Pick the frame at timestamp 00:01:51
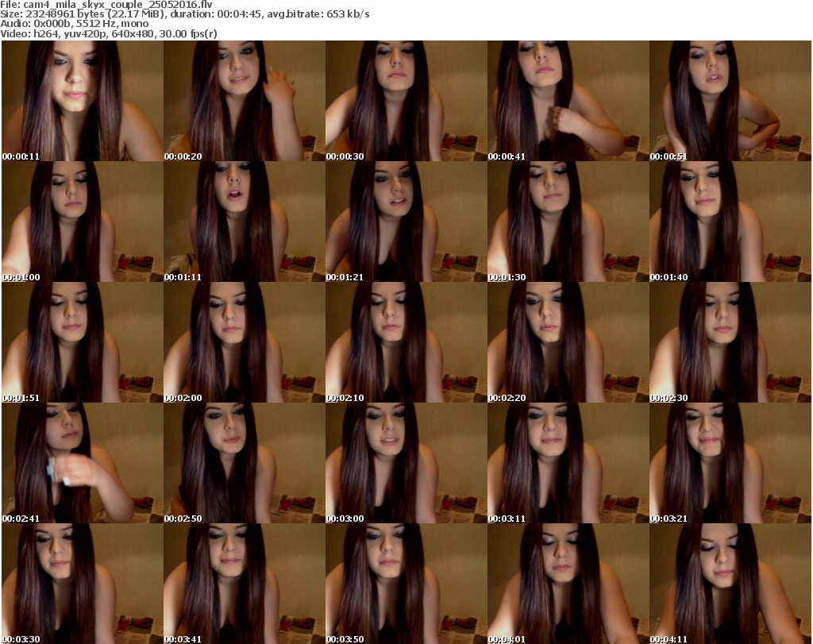 click(83, 342)
